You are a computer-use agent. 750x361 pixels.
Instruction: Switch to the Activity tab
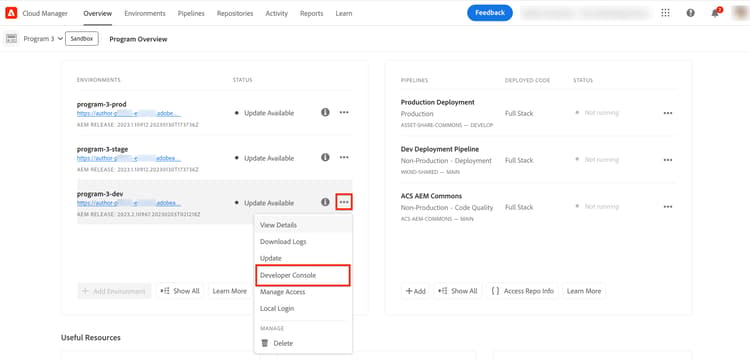point(276,13)
